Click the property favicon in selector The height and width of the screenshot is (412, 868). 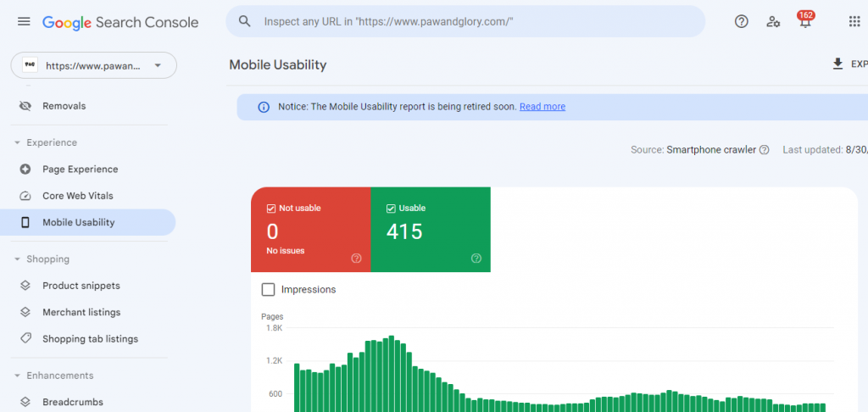(x=30, y=65)
